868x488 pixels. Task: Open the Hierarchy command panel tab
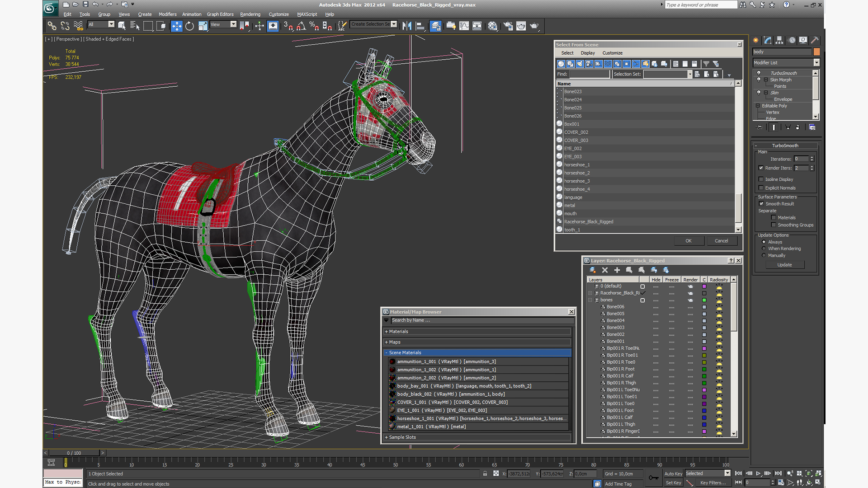779,40
